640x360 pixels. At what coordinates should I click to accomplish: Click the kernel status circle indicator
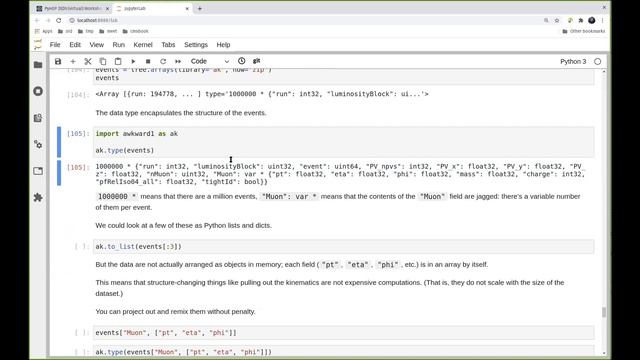(598, 62)
